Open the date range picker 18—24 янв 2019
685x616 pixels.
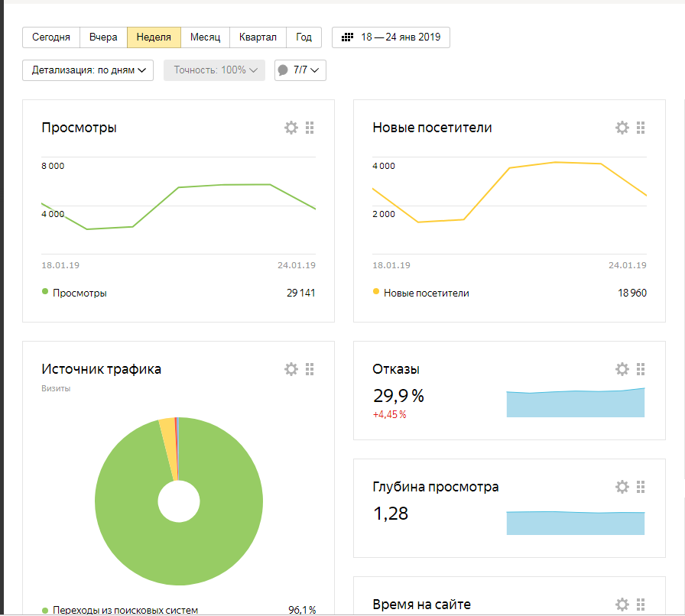tap(391, 37)
